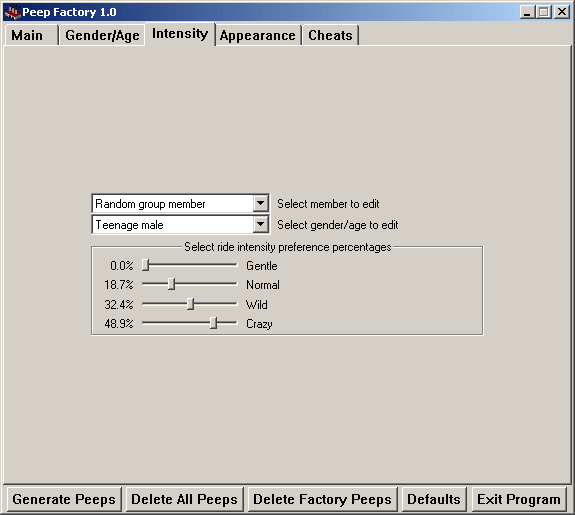Click the Gentle intensity slider thumb

146,264
